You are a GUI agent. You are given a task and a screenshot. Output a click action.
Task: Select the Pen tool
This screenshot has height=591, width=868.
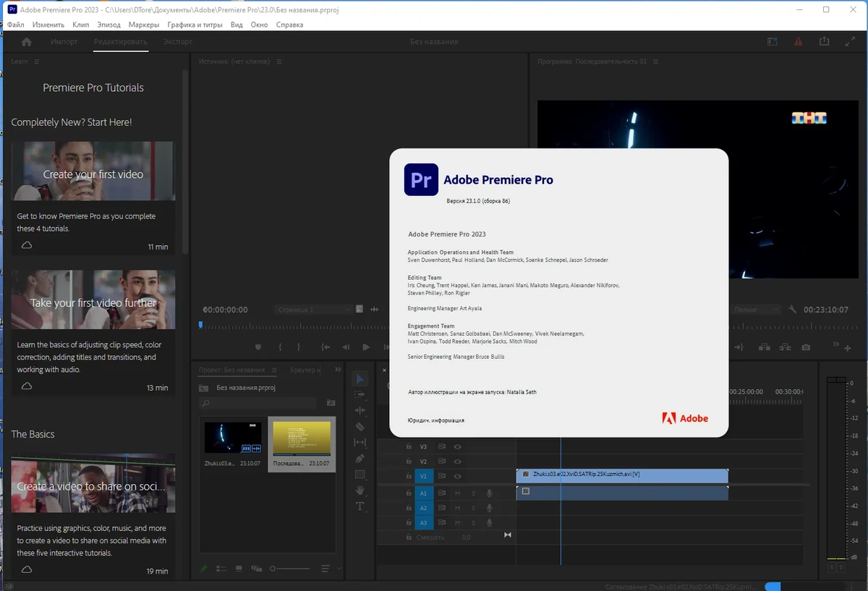[x=359, y=459]
